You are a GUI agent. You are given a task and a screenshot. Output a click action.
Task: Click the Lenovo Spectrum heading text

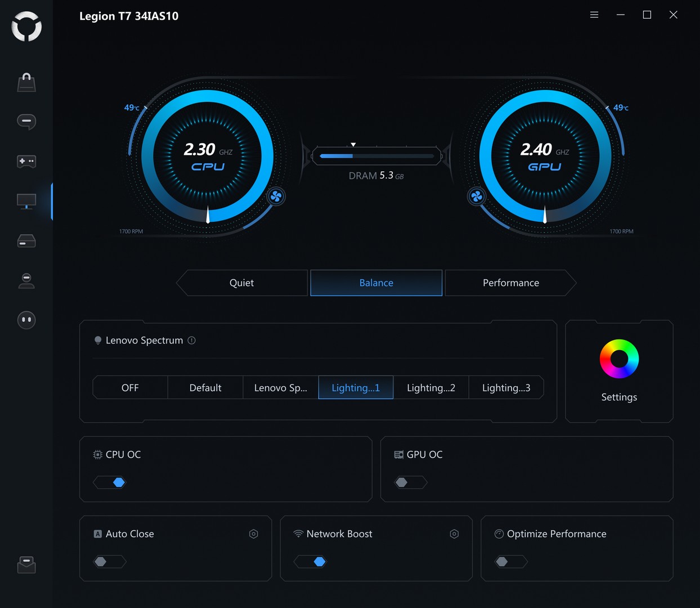point(144,340)
